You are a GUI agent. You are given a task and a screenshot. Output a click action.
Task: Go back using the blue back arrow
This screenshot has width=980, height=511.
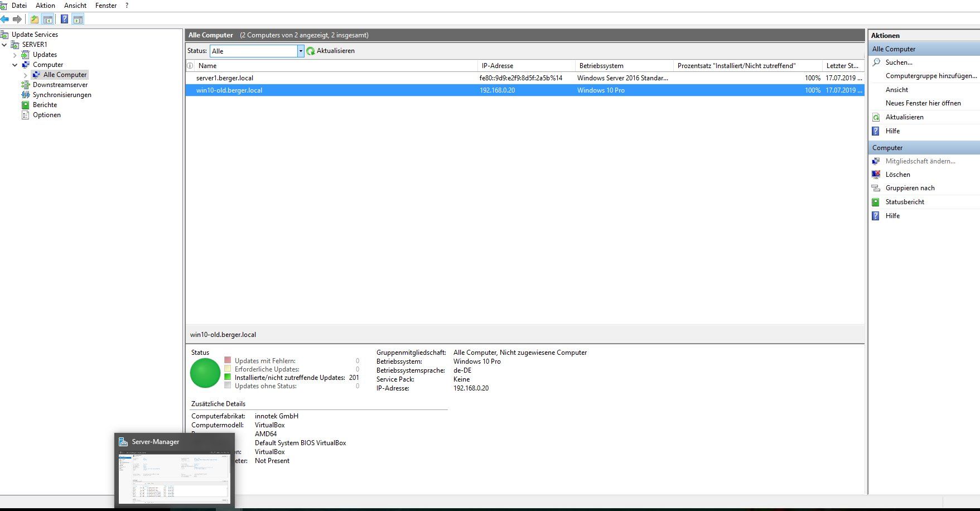[x=4, y=20]
